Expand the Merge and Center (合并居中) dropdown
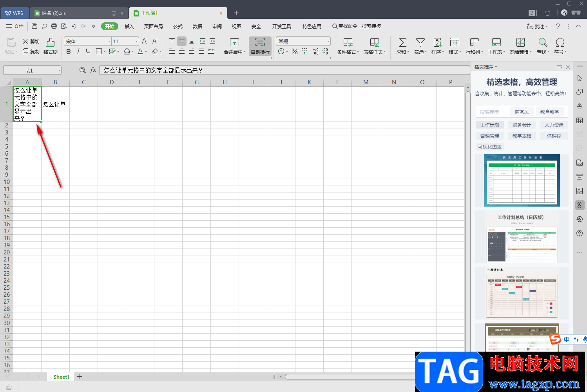 pyautogui.click(x=245, y=52)
